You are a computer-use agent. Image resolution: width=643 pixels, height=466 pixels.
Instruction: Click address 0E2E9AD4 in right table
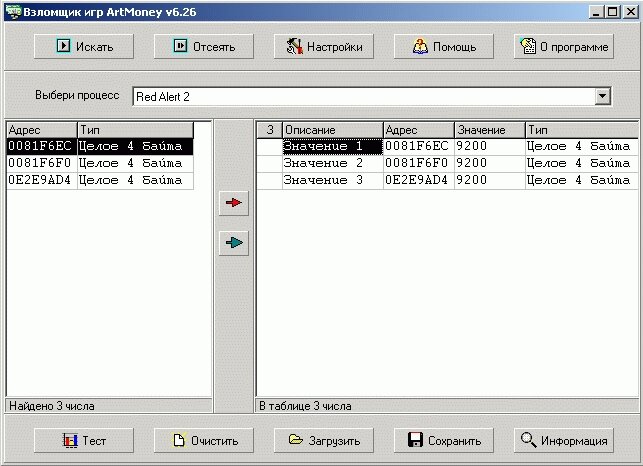click(x=419, y=180)
